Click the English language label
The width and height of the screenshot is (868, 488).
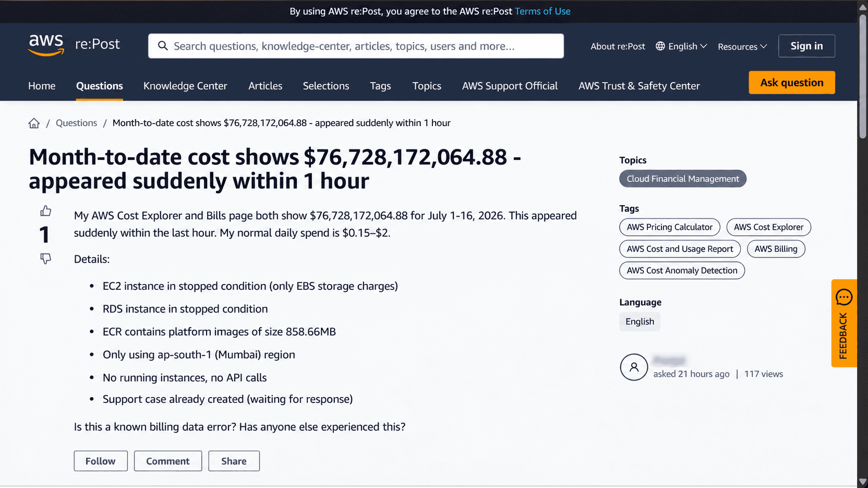[x=640, y=321]
